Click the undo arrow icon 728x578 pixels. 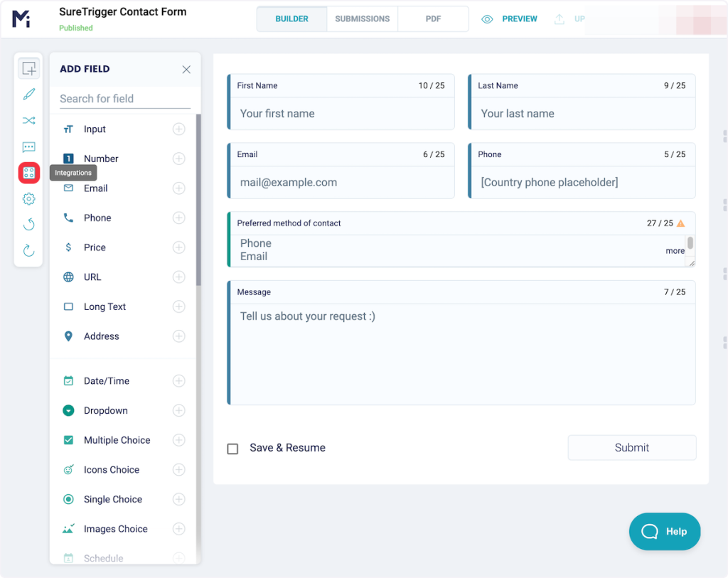[x=29, y=225]
